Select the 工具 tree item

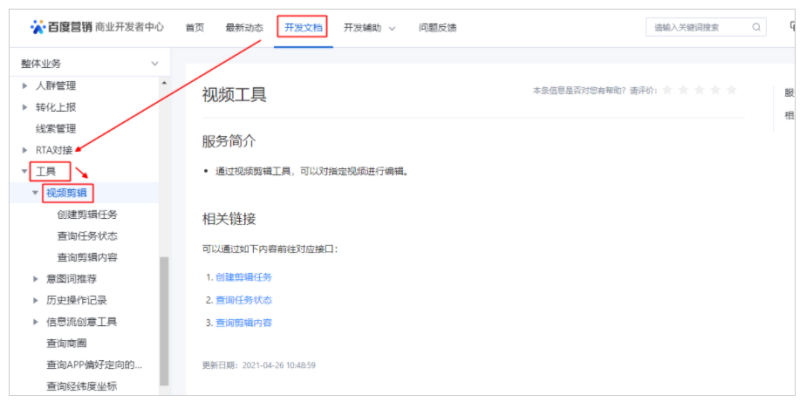coord(46,171)
